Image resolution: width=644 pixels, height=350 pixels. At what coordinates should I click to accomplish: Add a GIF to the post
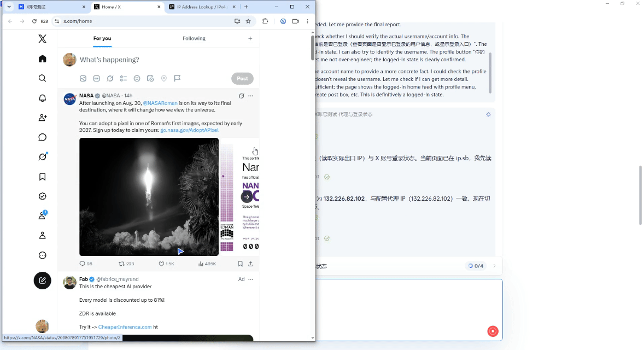pyautogui.click(x=97, y=78)
